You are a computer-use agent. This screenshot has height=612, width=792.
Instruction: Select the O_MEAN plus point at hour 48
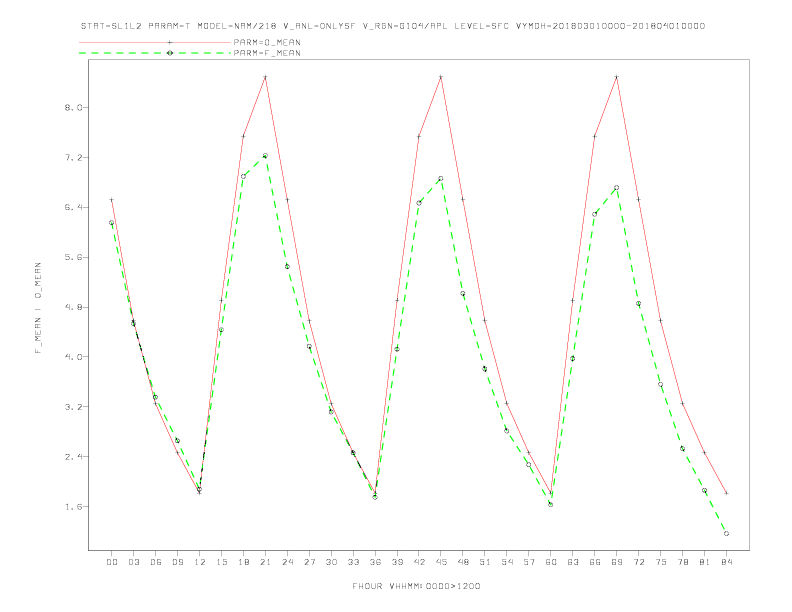click(x=463, y=199)
